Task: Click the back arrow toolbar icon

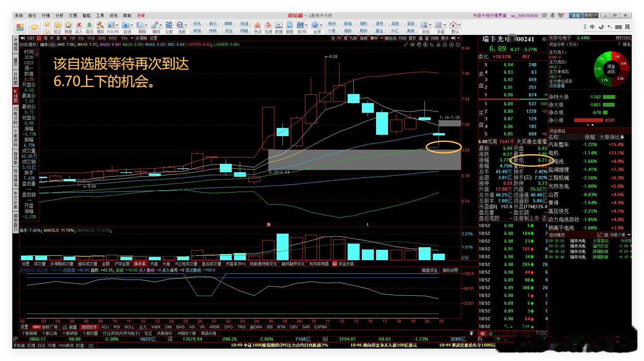Action: pyautogui.click(x=34, y=27)
